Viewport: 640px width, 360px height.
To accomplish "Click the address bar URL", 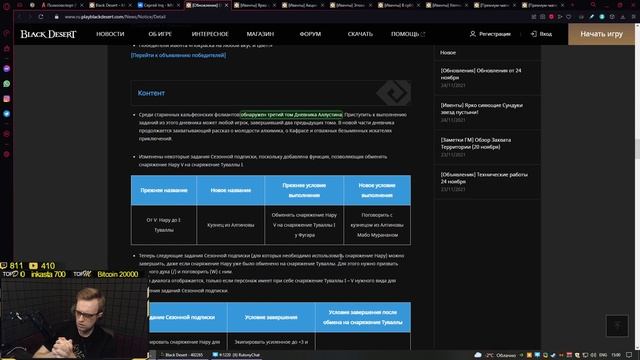I will tap(115, 17).
